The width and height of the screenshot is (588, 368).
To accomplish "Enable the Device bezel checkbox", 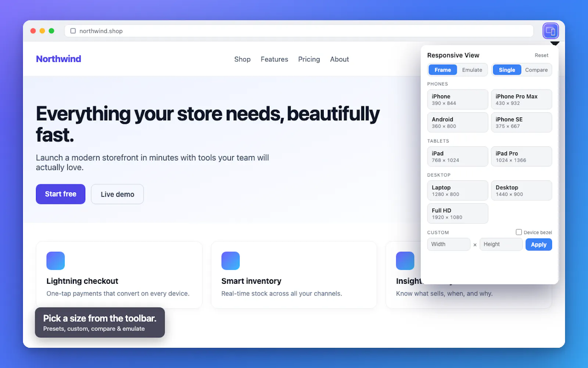I will [x=519, y=232].
